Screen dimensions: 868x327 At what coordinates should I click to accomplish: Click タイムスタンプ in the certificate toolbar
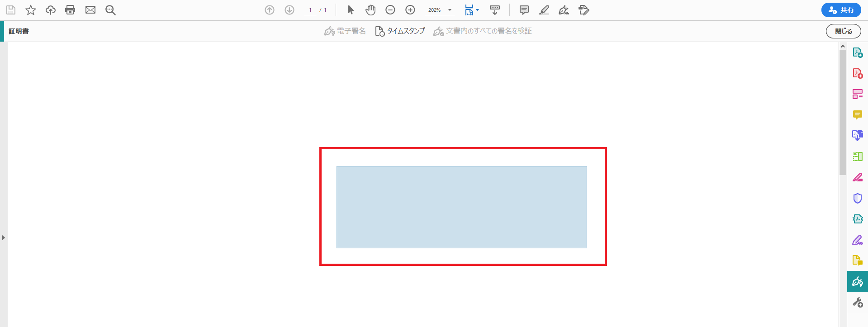(x=400, y=31)
